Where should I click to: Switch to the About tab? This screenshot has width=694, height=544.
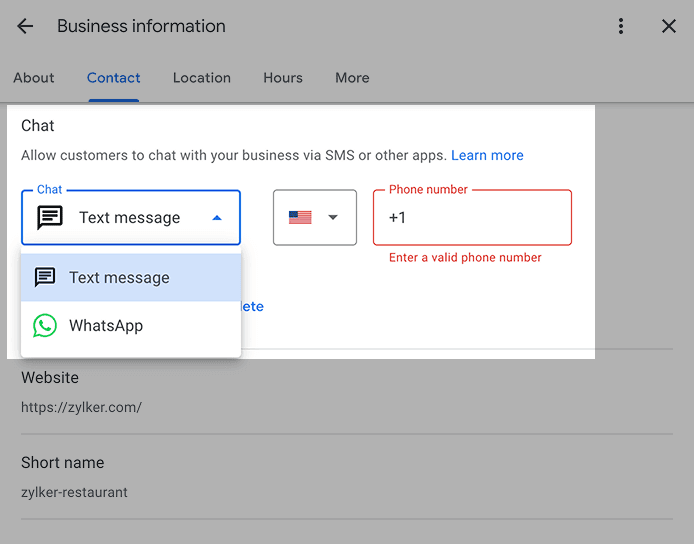click(34, 78)
